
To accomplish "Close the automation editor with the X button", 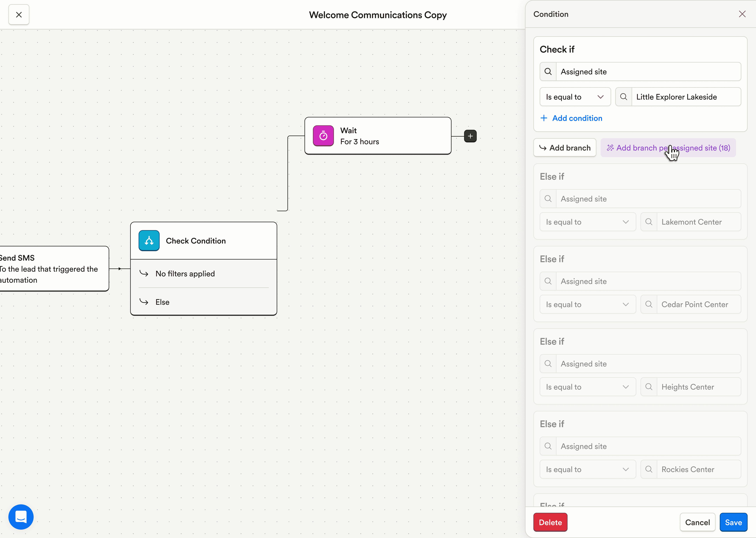I will (x=19, y=15).
